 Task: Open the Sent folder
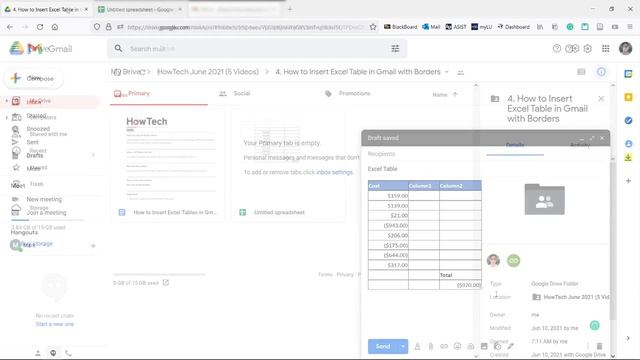[x=33, y=142]
